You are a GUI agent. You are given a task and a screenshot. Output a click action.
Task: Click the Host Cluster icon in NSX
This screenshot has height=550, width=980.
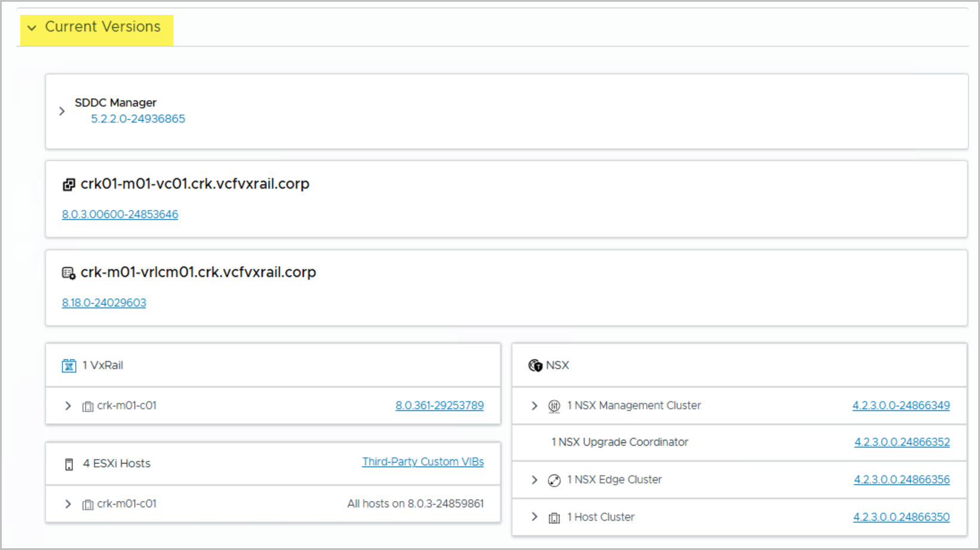554,518
